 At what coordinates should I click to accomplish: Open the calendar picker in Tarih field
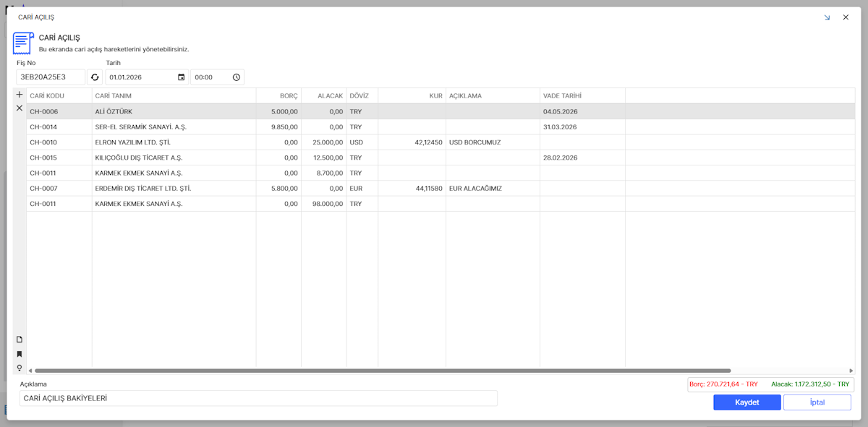181,77
